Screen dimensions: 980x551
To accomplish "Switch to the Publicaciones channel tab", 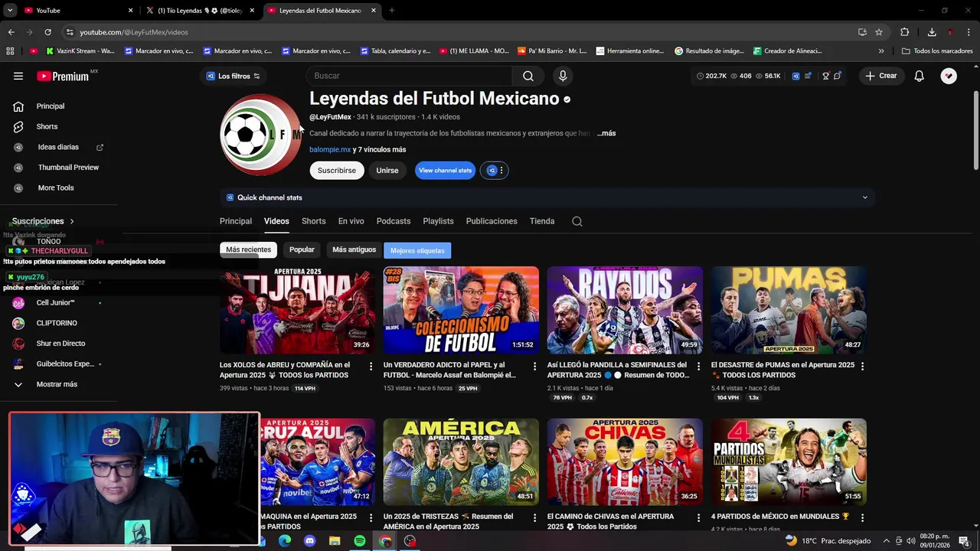I will (492, 221).
